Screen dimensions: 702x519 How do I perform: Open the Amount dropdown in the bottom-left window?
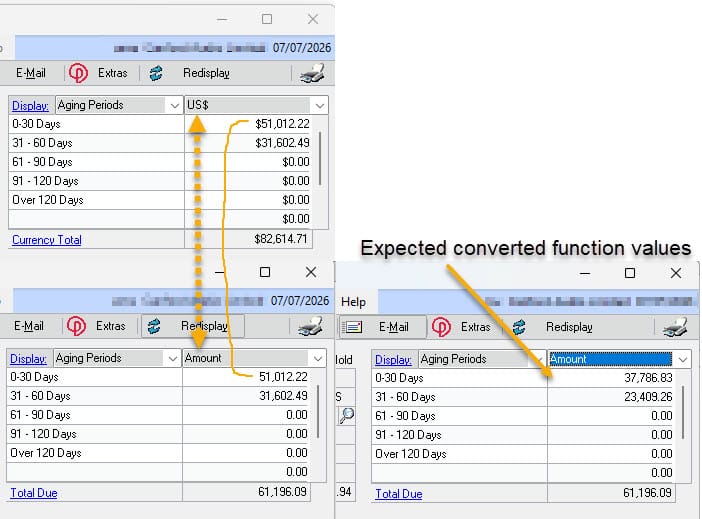tap(318, 358)
